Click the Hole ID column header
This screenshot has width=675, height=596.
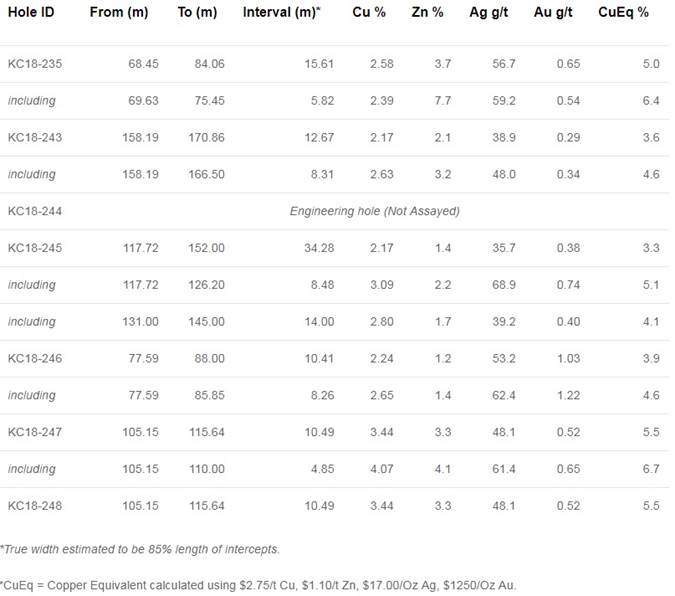coord(31,12)
